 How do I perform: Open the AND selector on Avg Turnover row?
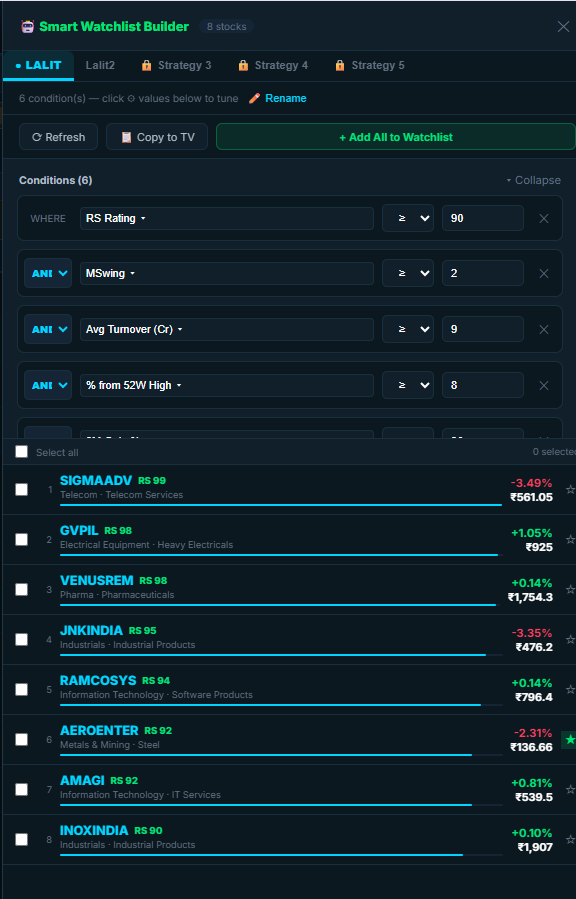tap(48, 330)
